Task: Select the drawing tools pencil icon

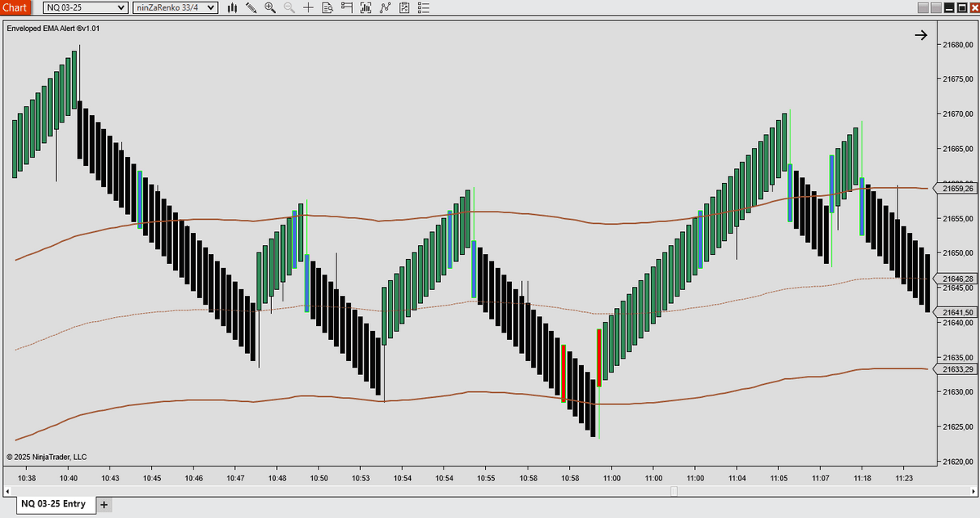Action: click(251, 7)
